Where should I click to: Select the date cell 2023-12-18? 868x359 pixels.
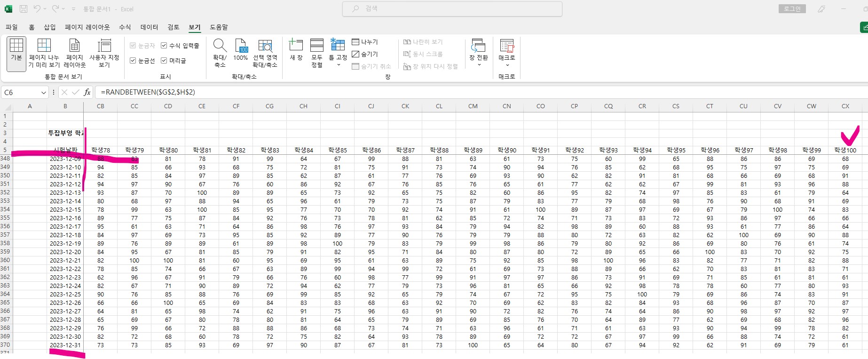pos(65,235)
